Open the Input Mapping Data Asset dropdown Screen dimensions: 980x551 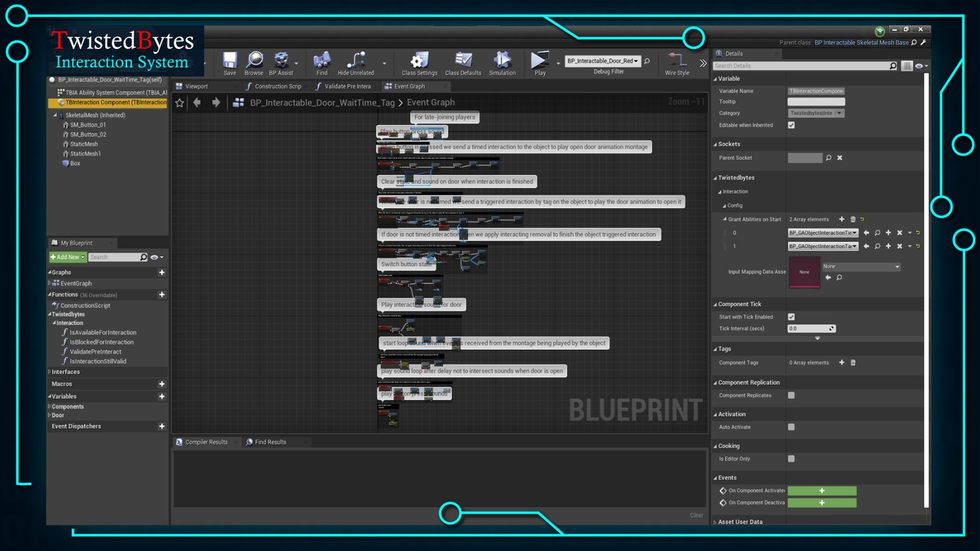point(861,267)
